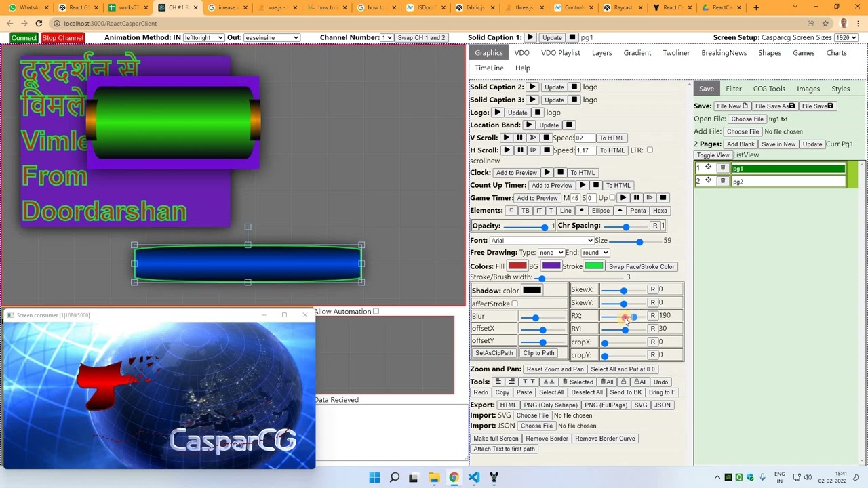Play Solid Caption 2

pos(532,87)
